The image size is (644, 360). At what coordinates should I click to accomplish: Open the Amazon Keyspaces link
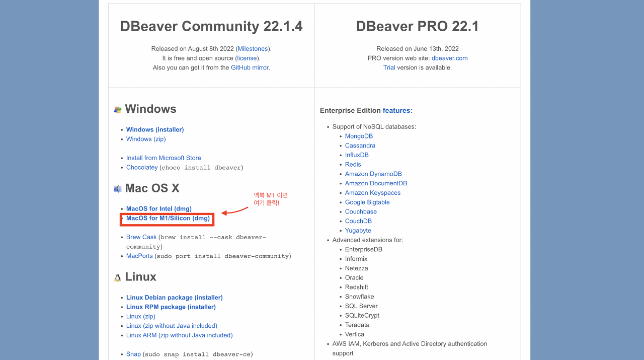373,193
